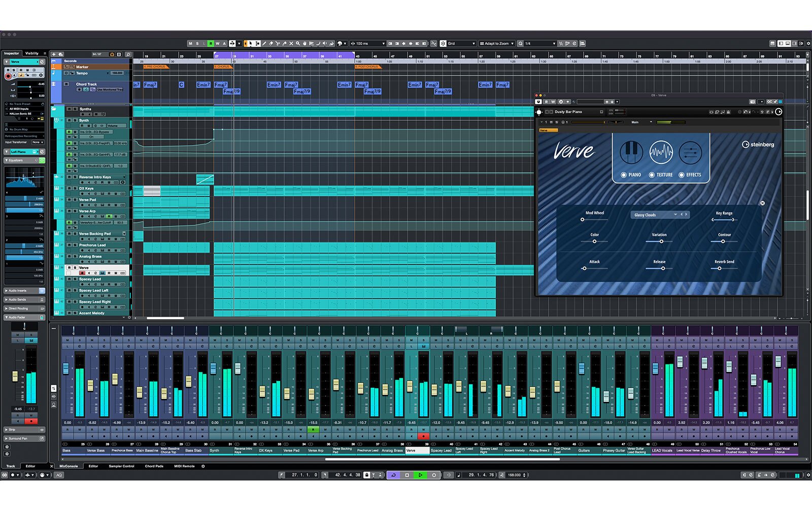
Task: Toggle global Solo (S) button in toolbar
Action: (197, 44)
